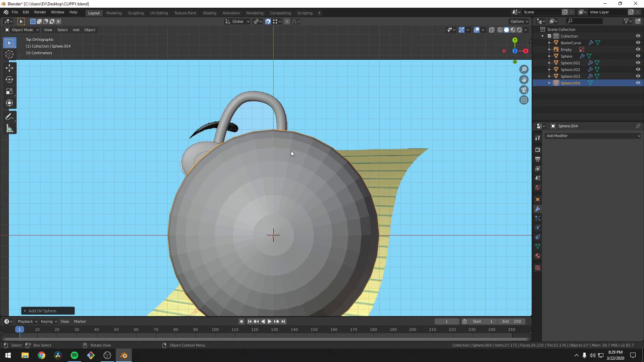Open the Physics Properties tab
The image size is (644, 362).
[538, 228]
